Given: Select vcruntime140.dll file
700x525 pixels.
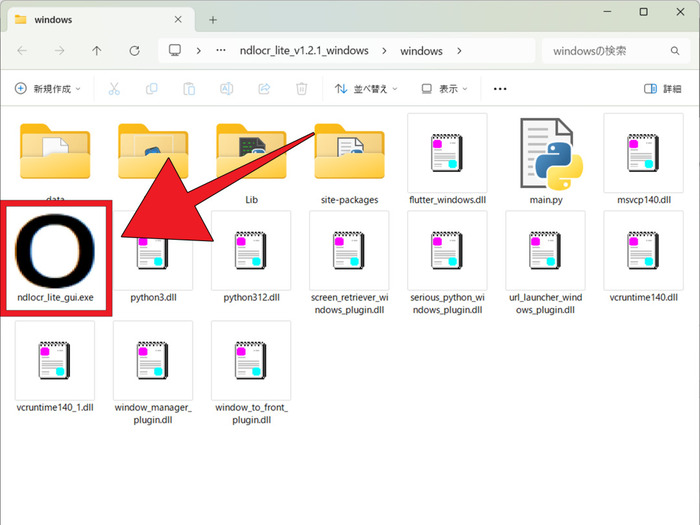Looking at the screenshot, I should [x=644, y=258].
